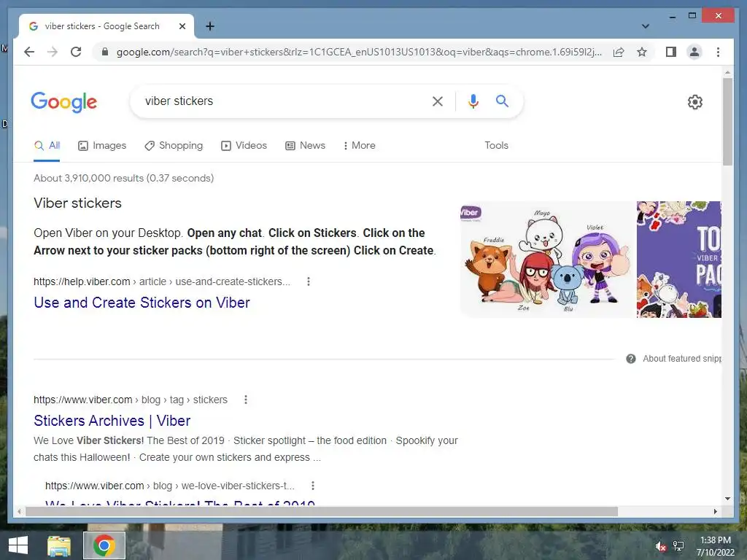The image size is (747, 560).
Task: Open the network tray icon
Action: coord(678,546)
